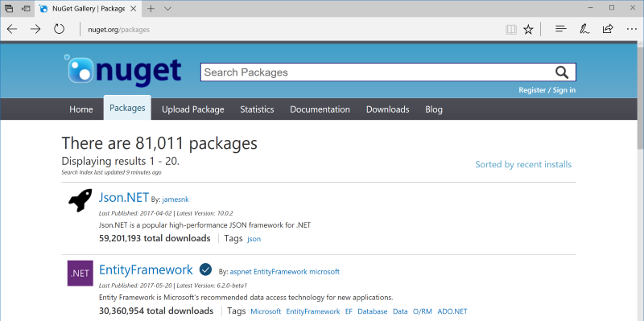This screenshot has height=321, width=644.
Task: Click the EF tag link
Action: [349, 311]
